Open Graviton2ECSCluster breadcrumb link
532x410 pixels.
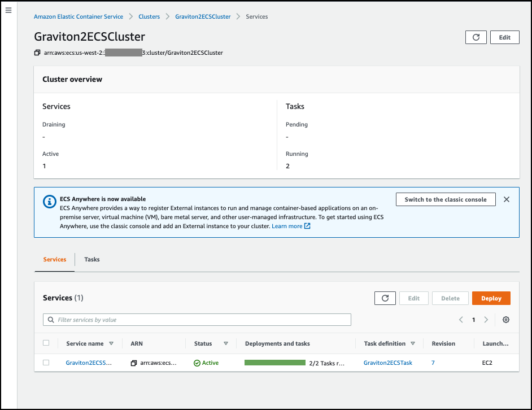203,16
